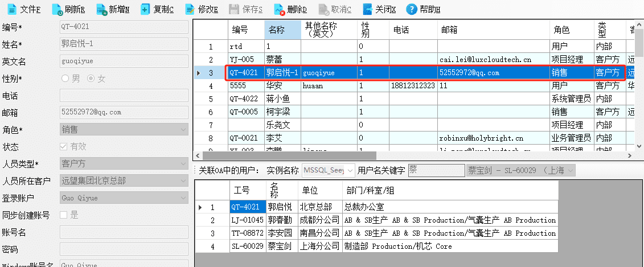Viewport: 644px width, 267px height.
Task: Click the 用户名关键字 search field
Action: coord(436,170)
